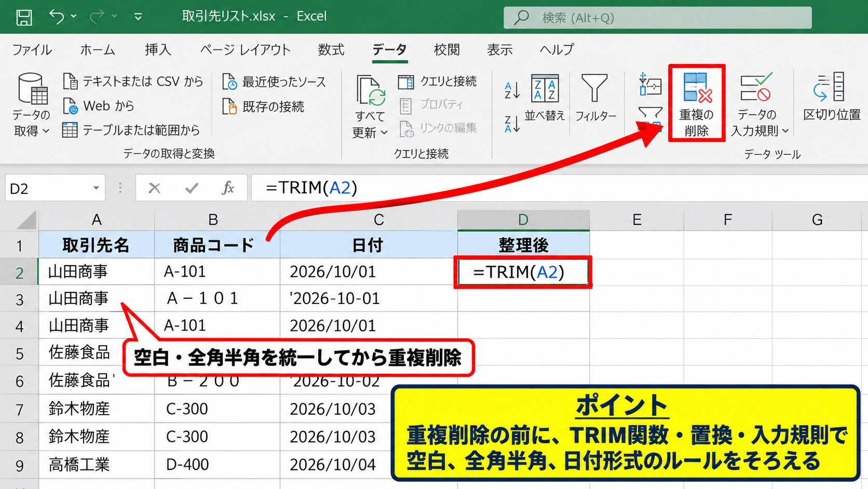Click クエリと接続 button in ribbon
This screenshot has height=489, width=868.
coord(438,81)
